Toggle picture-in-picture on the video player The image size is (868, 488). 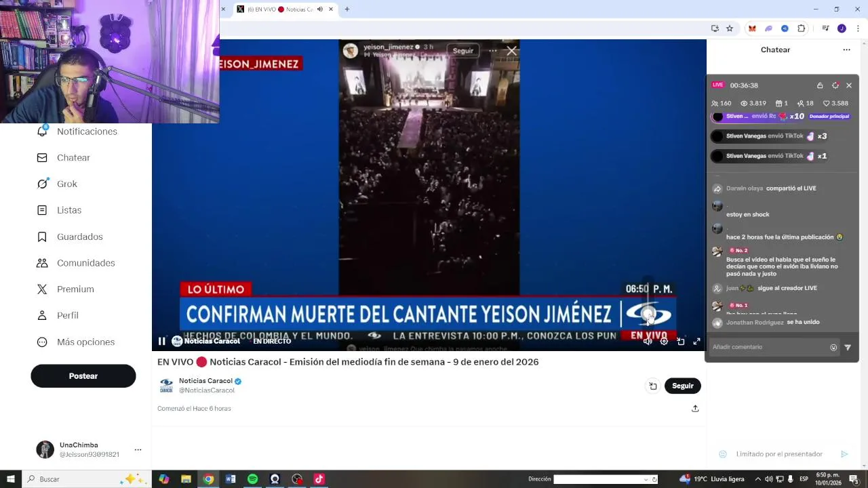click(681, 342)
